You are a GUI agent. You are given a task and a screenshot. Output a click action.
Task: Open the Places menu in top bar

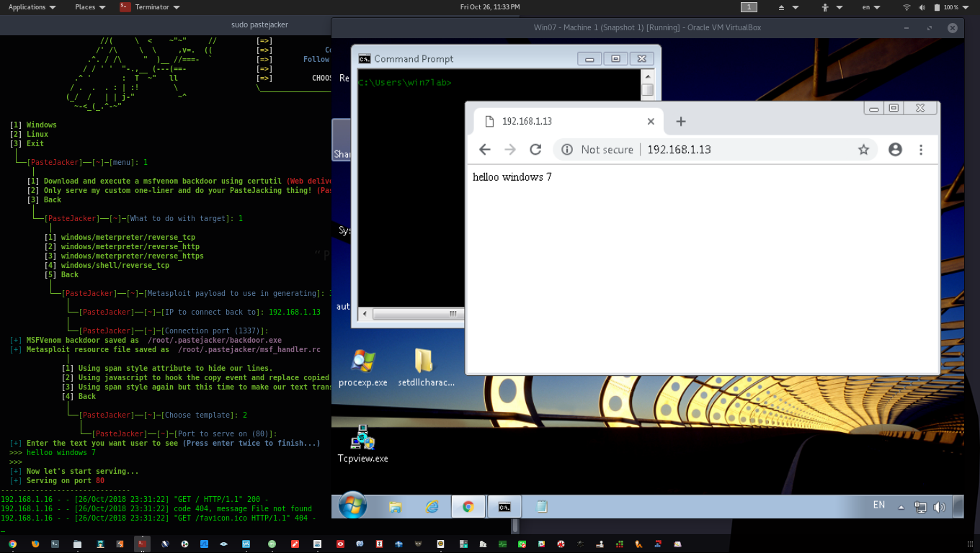coord(90,7)
